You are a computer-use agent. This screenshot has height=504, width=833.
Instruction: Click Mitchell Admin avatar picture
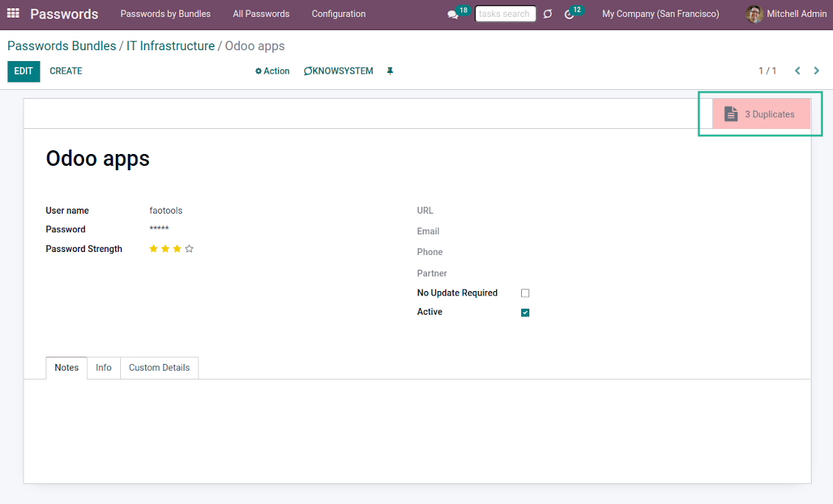(754, 14)
